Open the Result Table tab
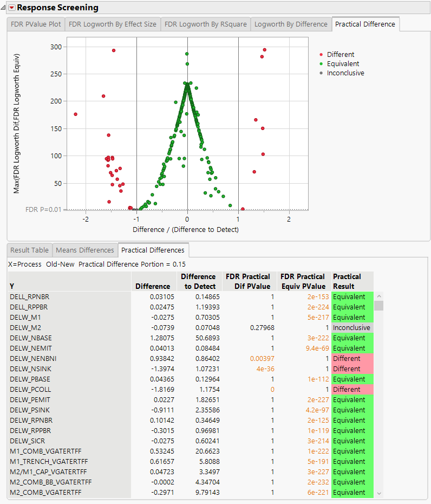Screen dimensions: 431x504 pos(29,250)
